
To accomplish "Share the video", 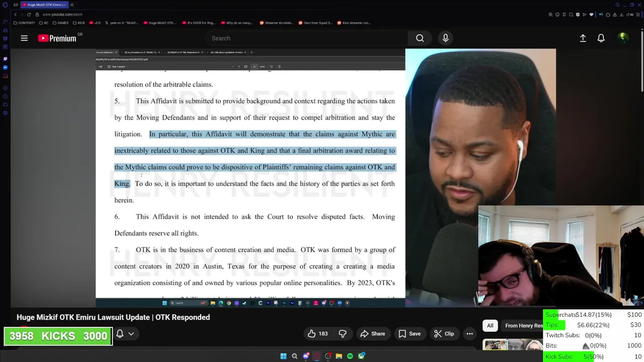I will point(373,334).
